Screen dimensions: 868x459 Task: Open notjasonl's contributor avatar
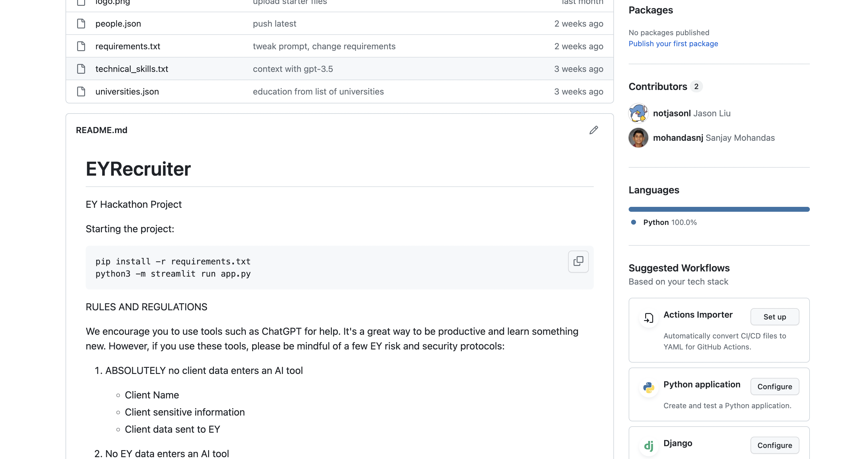click(638, 113)
